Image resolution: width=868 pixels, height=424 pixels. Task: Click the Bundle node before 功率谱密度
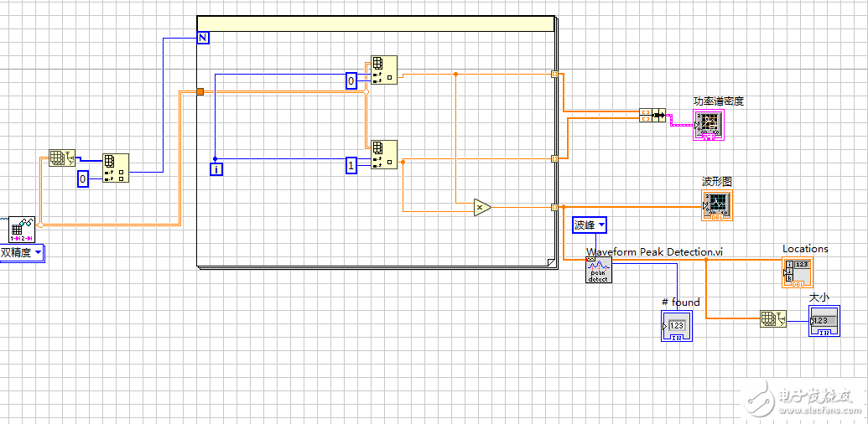[x=652, y=115]
